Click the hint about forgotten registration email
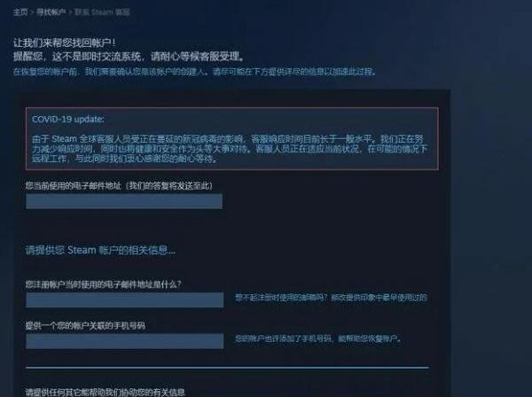Viewport: 532px width, 397px height. coord(331,298)
